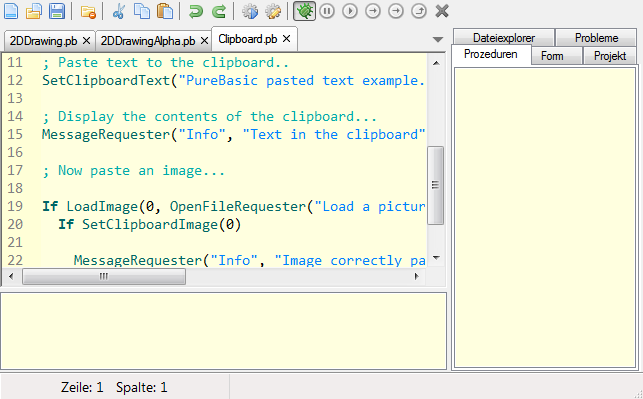Click vertical scrollbar down arrow
643x399 pixels.
click(x=436, y=258)
